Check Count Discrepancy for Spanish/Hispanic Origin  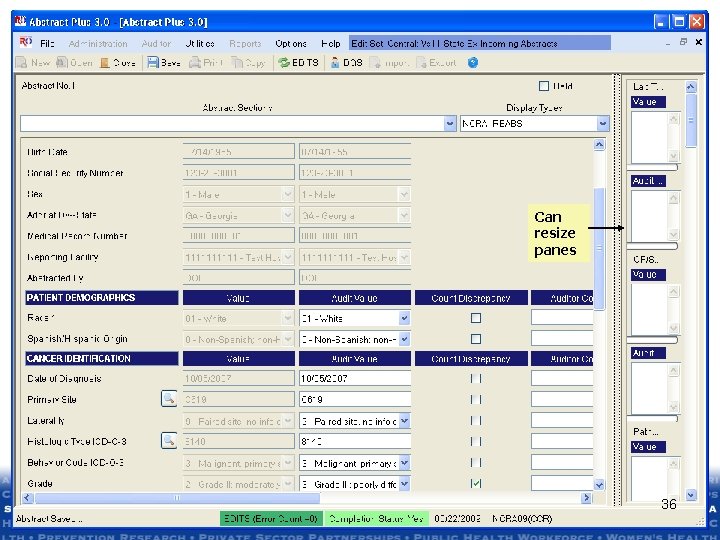(x=476, y=339)
